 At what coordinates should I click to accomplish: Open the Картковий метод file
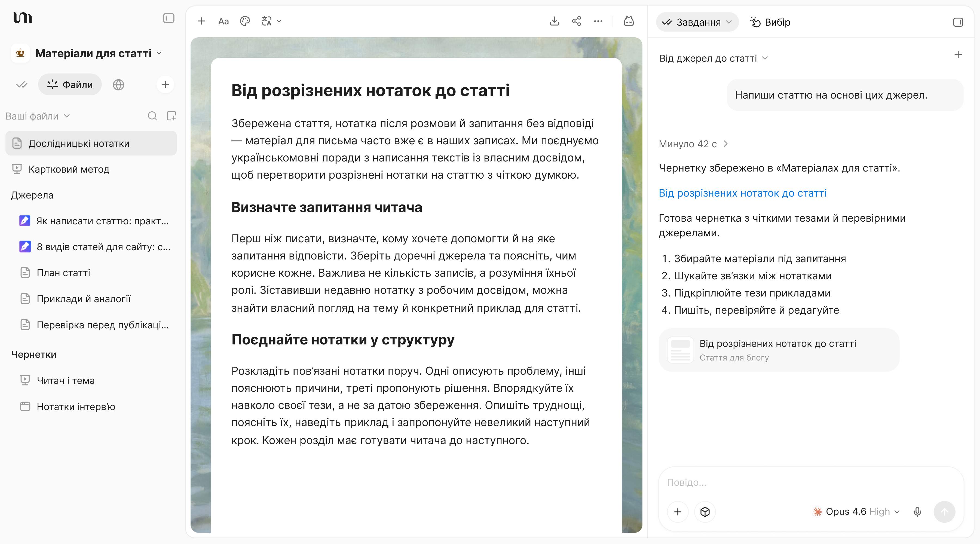[91, 169]
